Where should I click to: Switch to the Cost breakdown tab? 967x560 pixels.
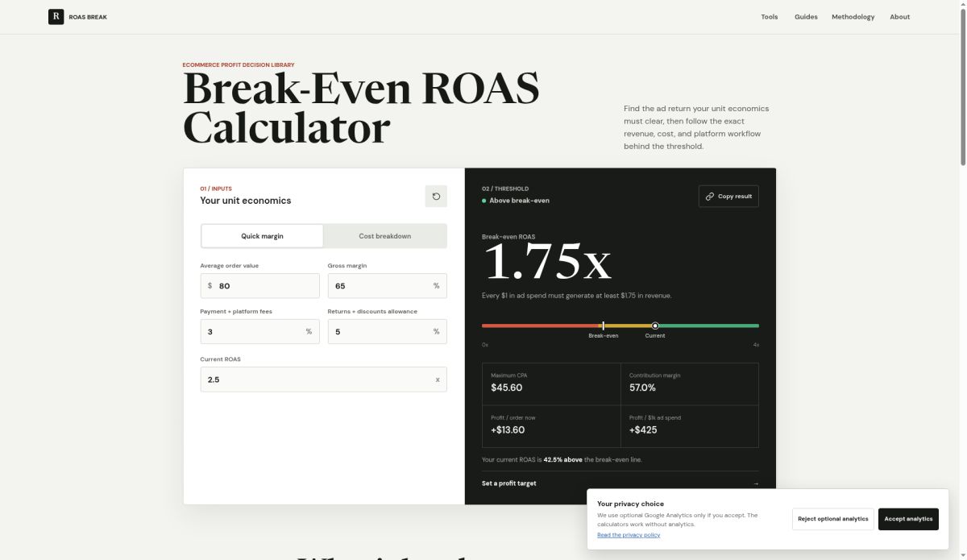point(385,236)
